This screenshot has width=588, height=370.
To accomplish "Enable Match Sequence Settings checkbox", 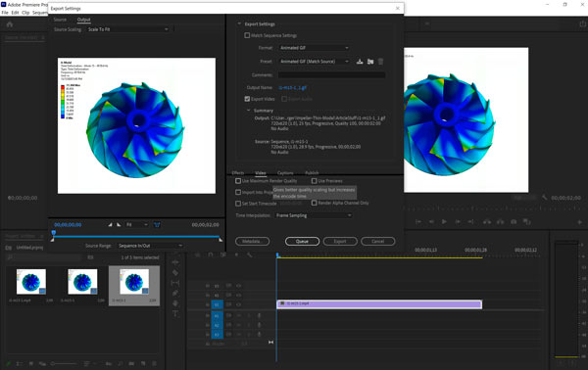I will pos(247,35).
